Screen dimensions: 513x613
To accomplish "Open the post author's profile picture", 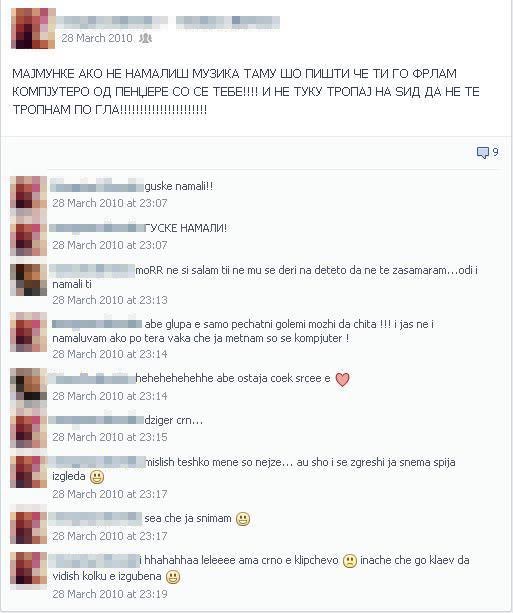I will coord(33,28).
